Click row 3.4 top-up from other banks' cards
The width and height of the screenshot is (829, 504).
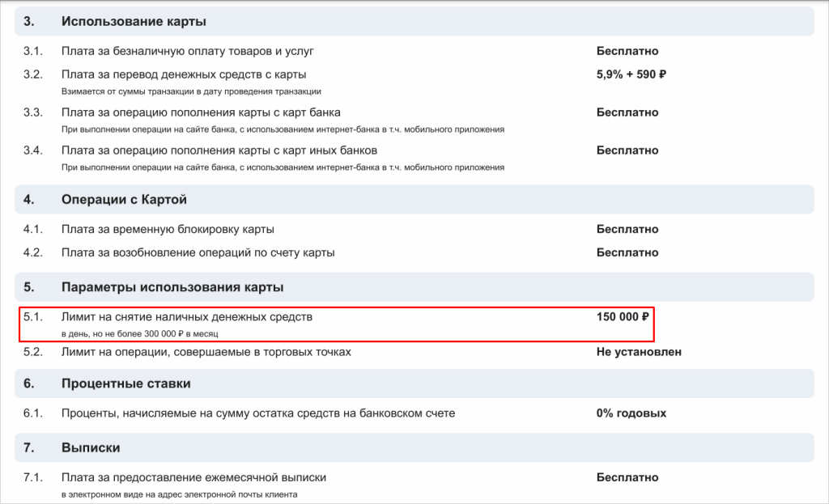click(414, 158)
